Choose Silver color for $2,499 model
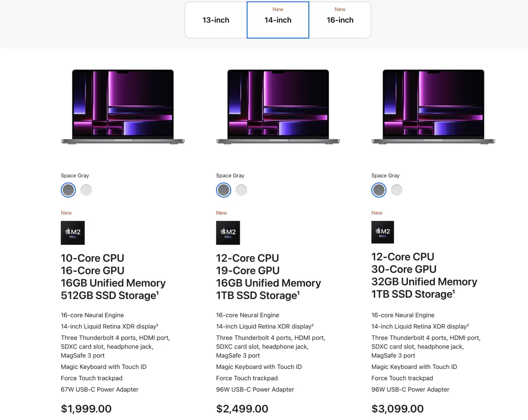Image resolution: width=528 pixels, height=420 pixels. point(241,190)
